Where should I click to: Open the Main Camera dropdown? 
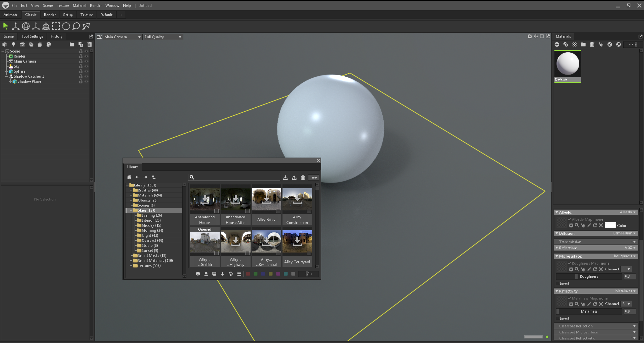click(123, 37)
